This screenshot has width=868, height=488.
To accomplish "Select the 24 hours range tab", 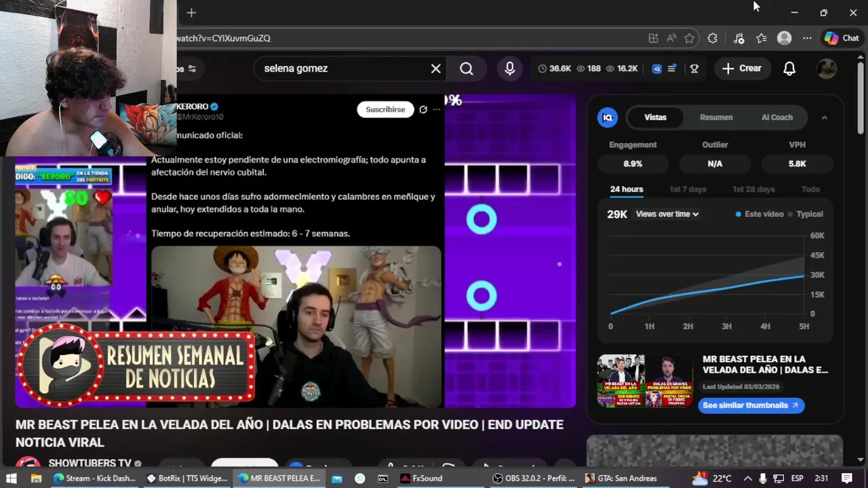I will (627, 189).
